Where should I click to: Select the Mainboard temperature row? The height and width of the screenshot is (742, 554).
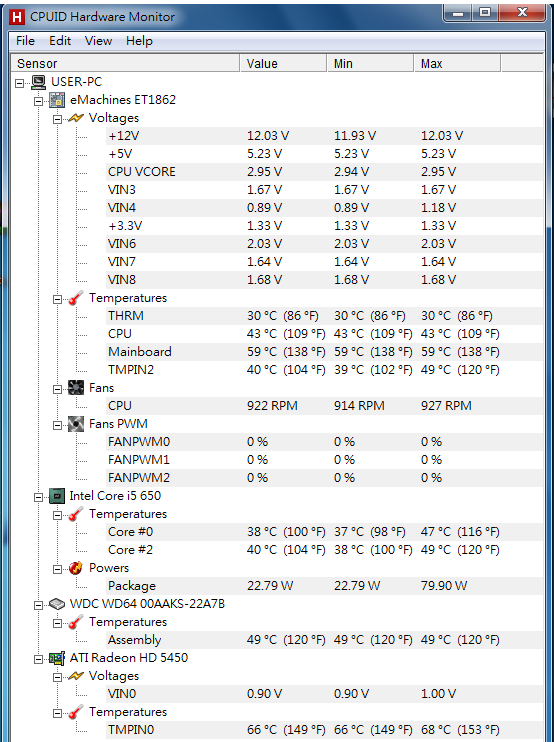pos(325,352)
